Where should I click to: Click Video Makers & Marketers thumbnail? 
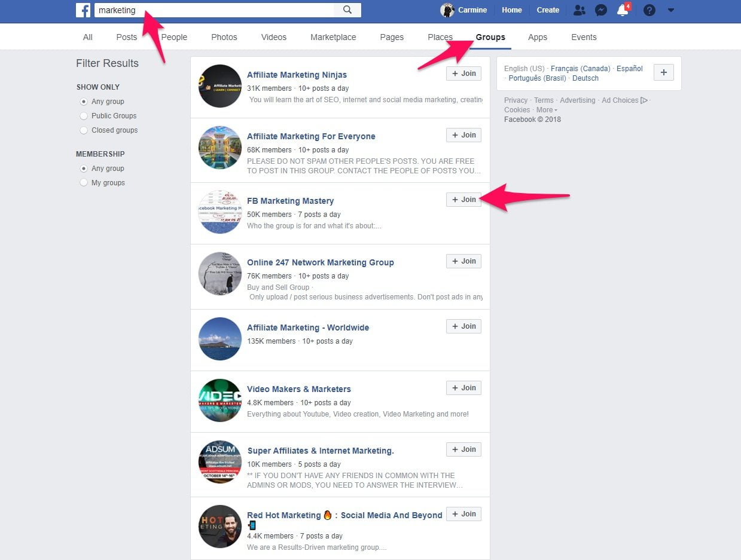220,400
